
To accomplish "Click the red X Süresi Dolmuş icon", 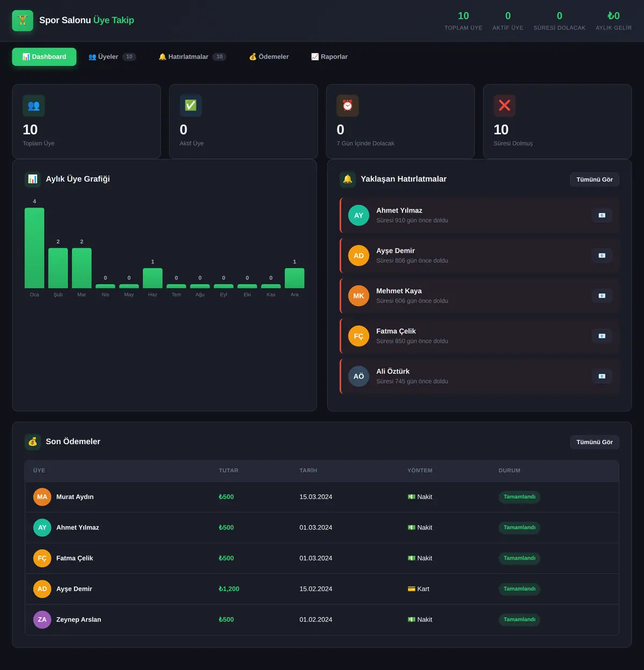I will coord(504,106).
